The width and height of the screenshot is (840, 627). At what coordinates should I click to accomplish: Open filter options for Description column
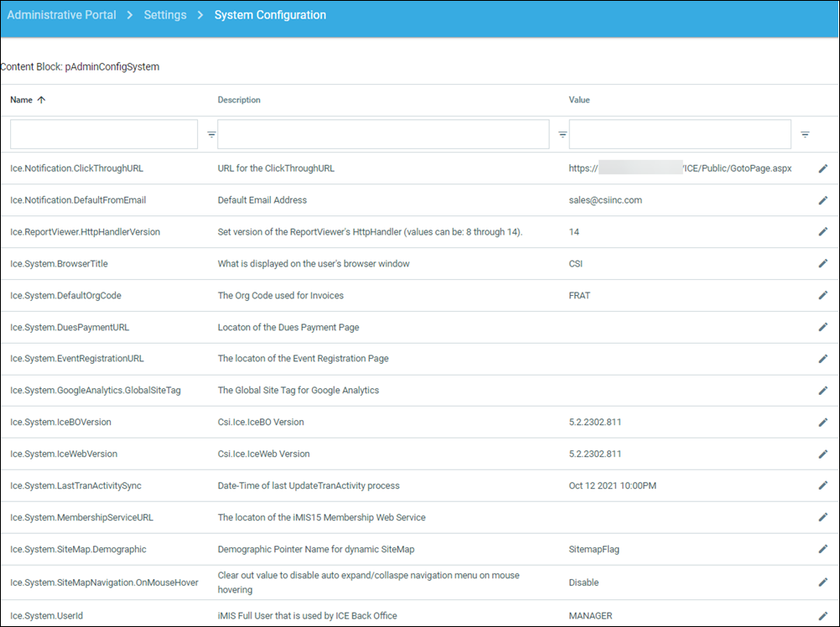[563, 134]
